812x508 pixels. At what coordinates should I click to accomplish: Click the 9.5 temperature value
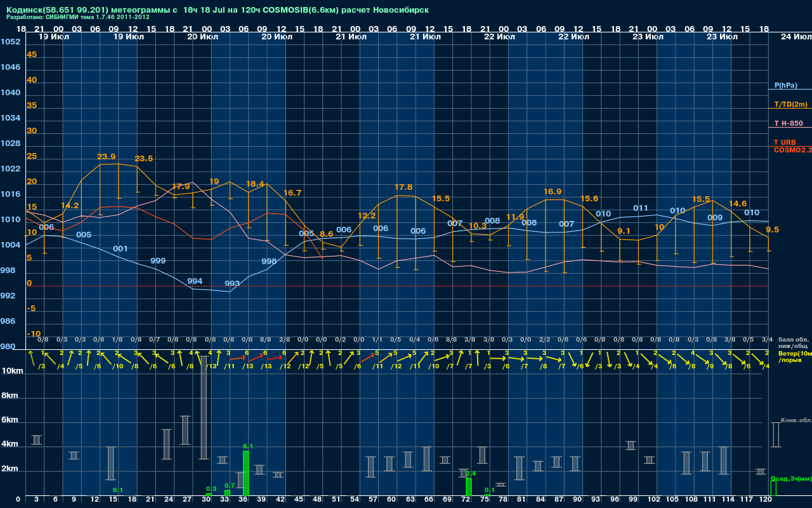pyautogui.click(x=772, y=230)
